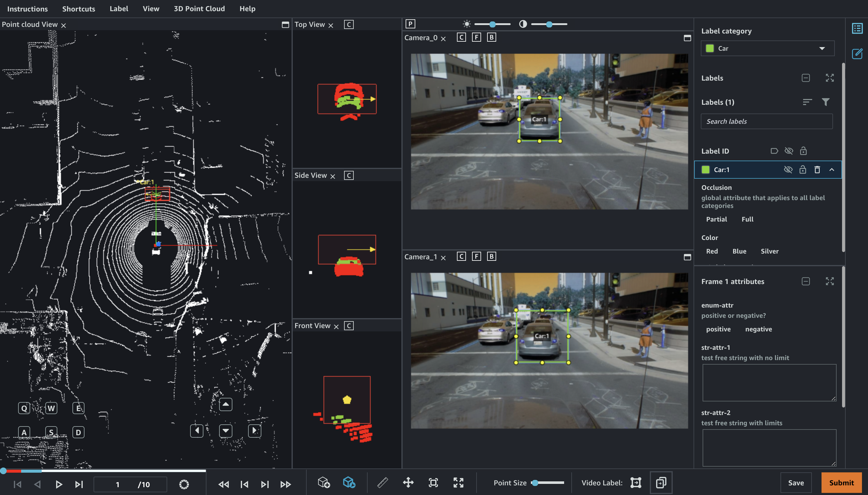Select Partial occlusion radio button
This screenshot has height=495, width=868.
(x=716, y=219)
